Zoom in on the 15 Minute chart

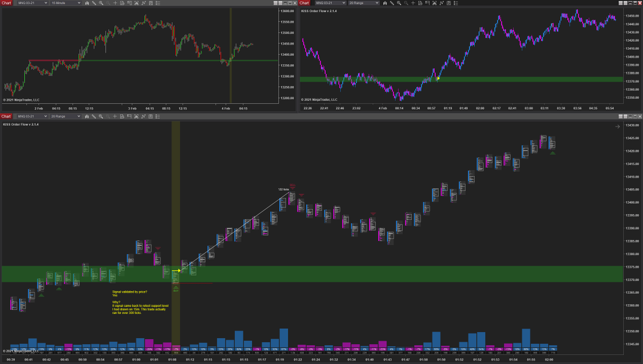tap(101, 3)
